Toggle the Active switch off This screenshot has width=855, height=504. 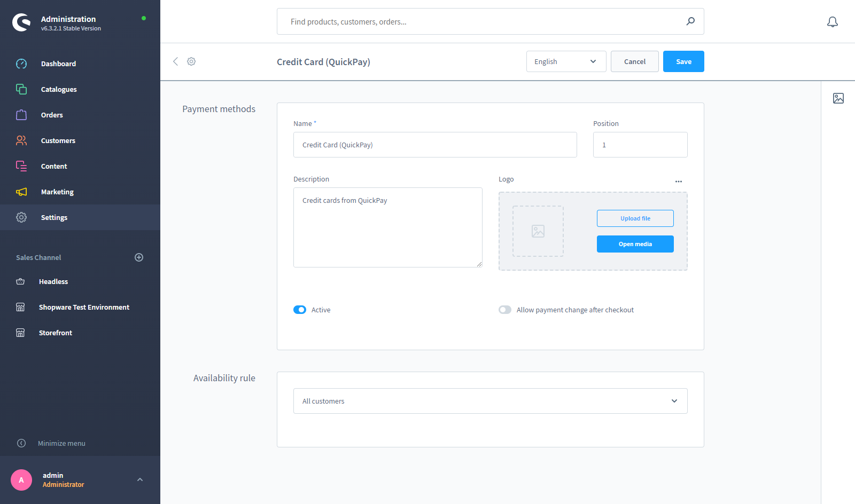pyautogui.click(x=300, y=310)
